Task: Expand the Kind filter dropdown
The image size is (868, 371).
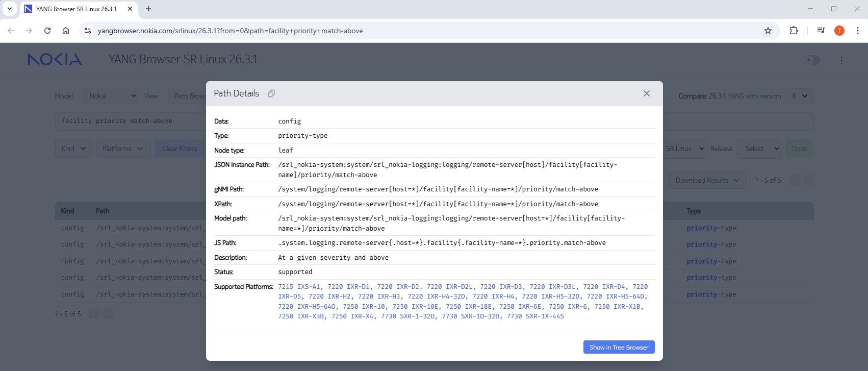Action: click(73, 149)
